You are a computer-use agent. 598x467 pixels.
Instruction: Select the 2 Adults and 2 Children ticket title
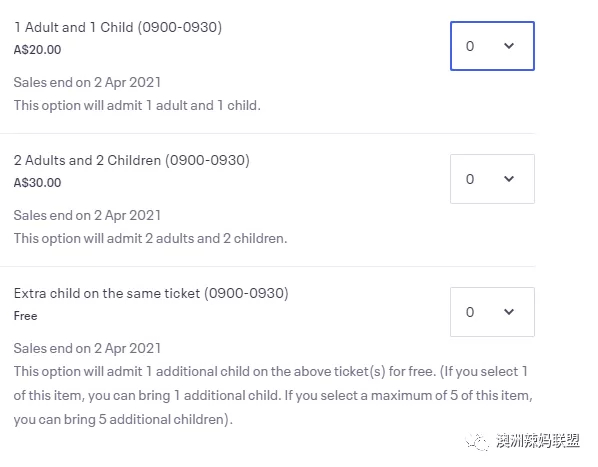pos(132,160)
